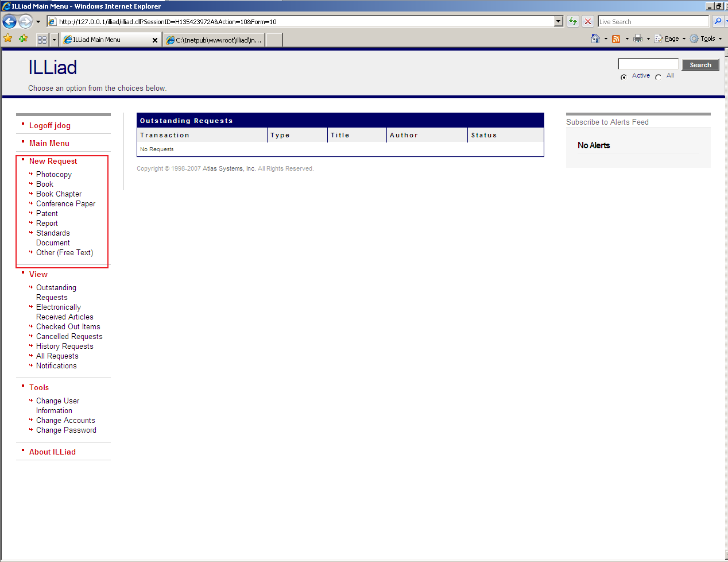Click the orange RSS feeds icon

tap(616, 39)
